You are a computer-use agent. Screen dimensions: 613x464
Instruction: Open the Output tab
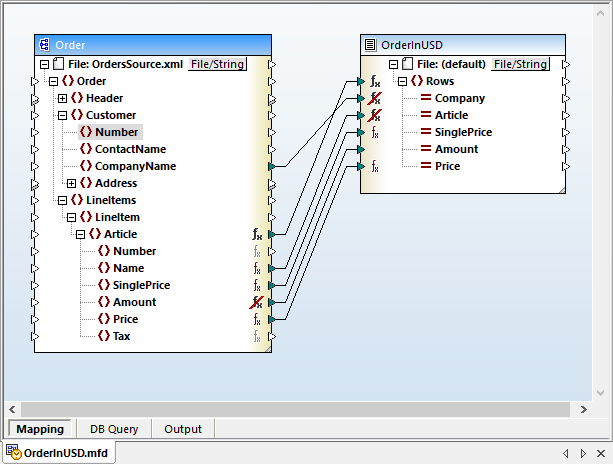click(183, 429)
